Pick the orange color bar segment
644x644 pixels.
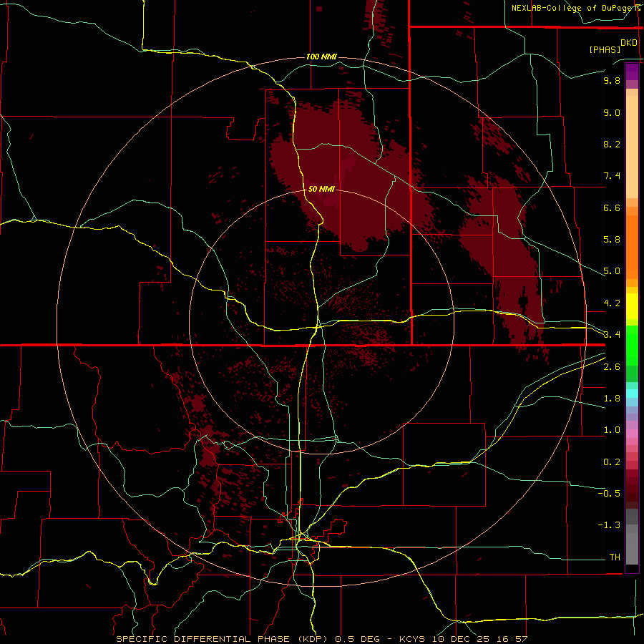click(632, 246)
